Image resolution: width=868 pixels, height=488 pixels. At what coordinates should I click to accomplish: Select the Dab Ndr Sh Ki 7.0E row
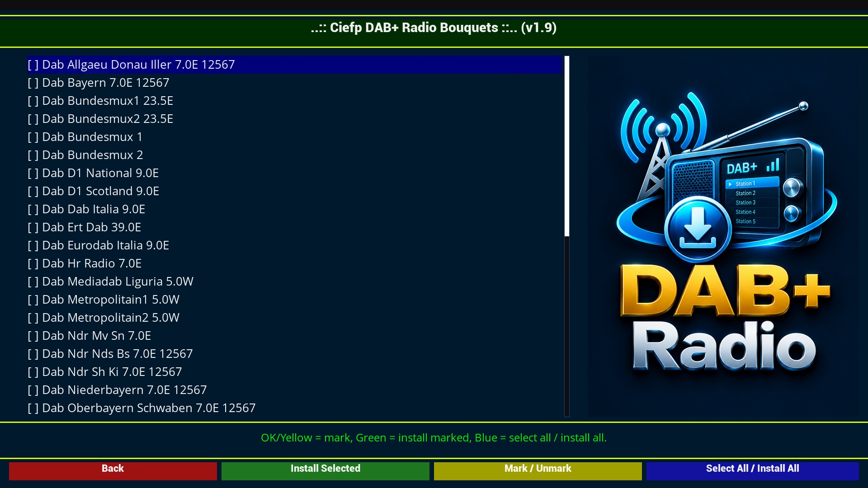coord(294,372)
